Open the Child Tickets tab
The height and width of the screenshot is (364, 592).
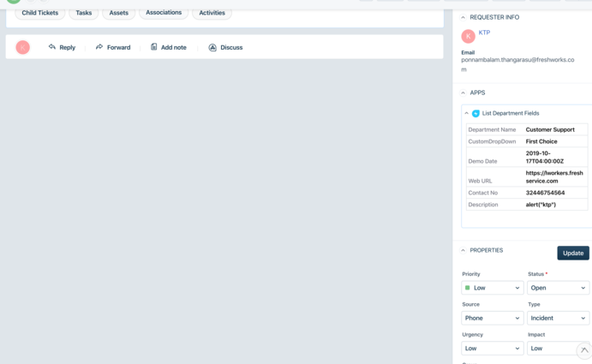pyautogui.click(x=40, y=13)
